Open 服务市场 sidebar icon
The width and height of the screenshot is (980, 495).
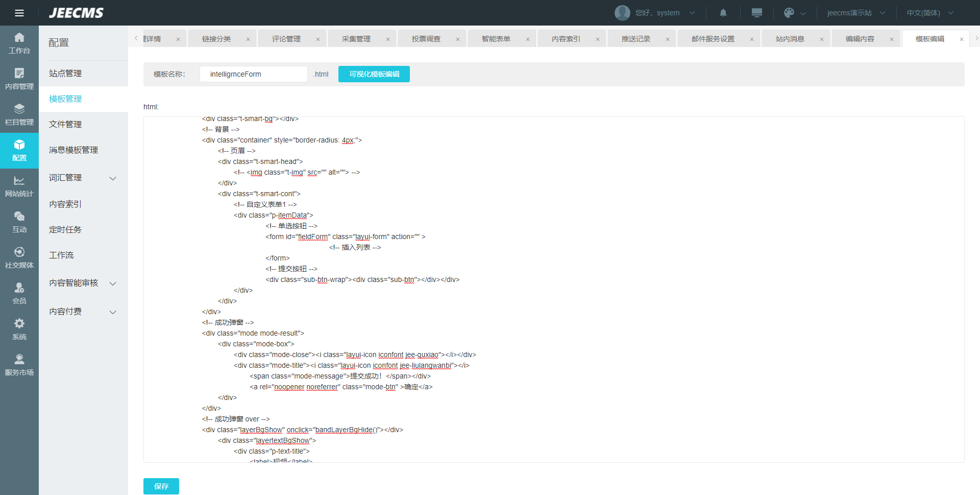coord(19,365)
